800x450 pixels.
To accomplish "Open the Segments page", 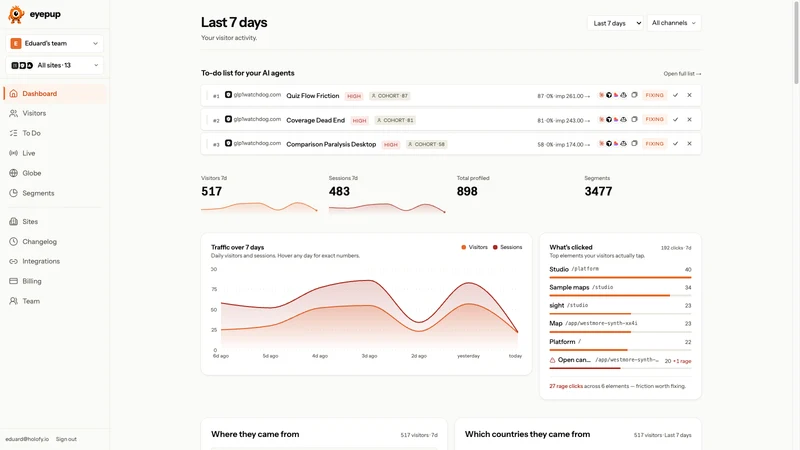I will click(55, 193).
